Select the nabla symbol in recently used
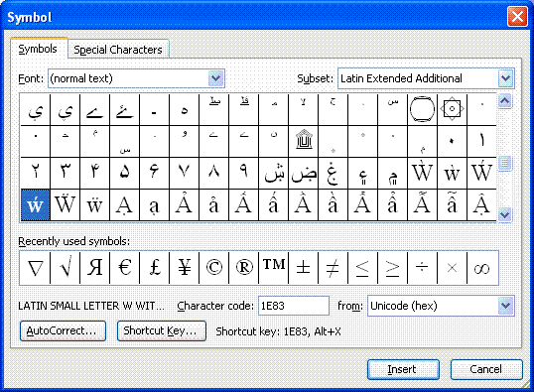Viewport: 534px width, 392px height. [x=35, y=268]
